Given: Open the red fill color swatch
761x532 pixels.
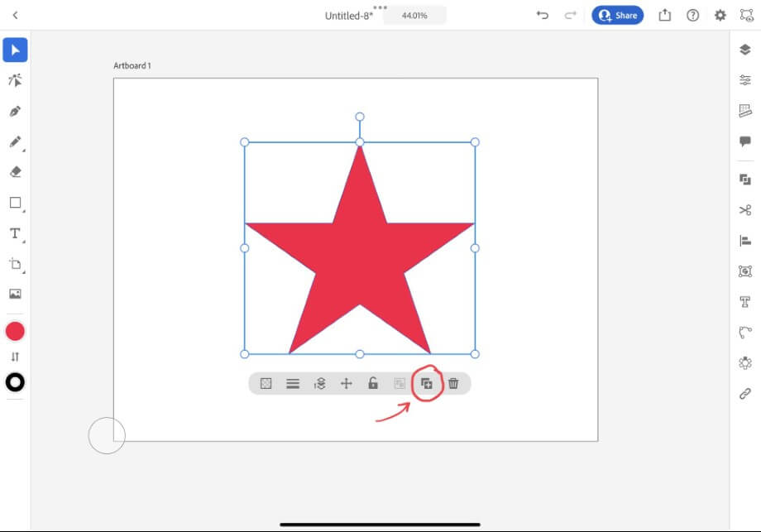Looking at the screenshot, I should 15,332.
